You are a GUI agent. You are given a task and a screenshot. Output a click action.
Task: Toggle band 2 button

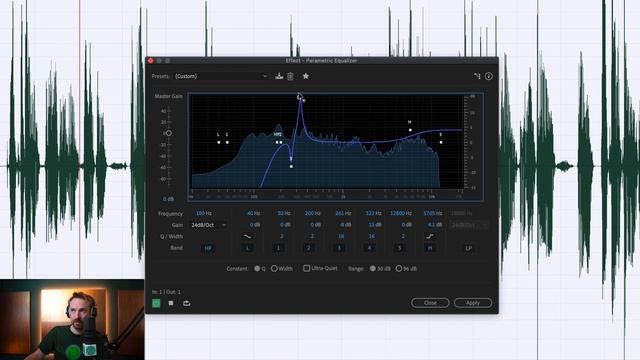click(x=309, y=248)
